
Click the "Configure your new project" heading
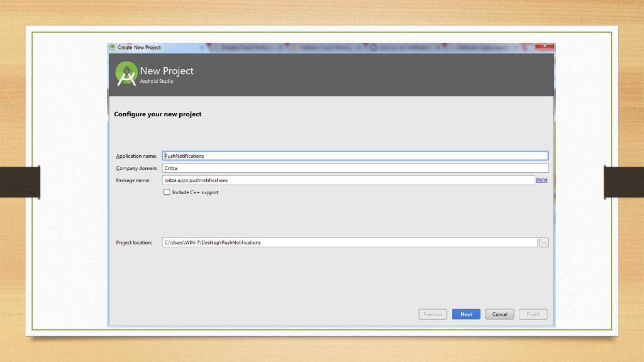[x=158, y=114]
